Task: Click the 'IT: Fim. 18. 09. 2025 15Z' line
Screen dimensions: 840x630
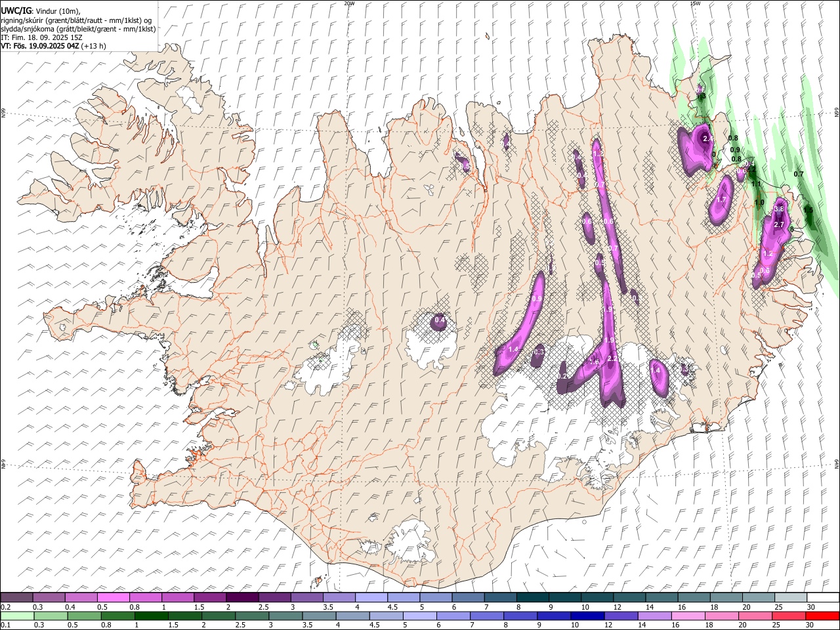Action: coord(41,37)
